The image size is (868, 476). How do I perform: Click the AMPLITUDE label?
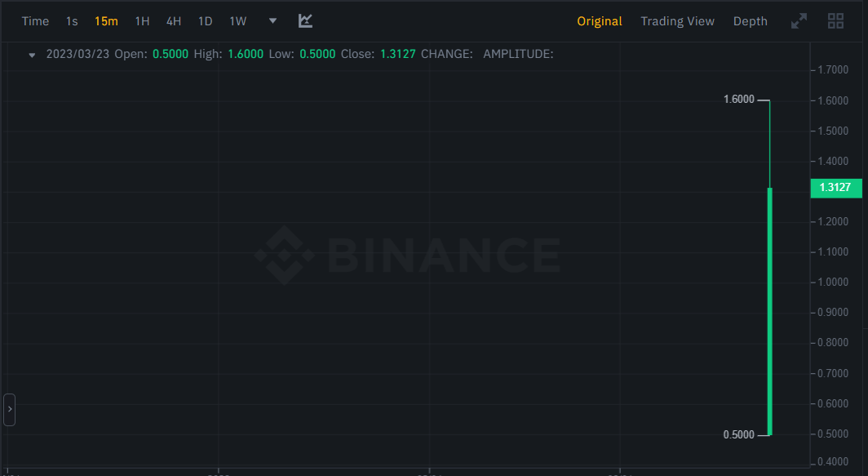point(518,55)
